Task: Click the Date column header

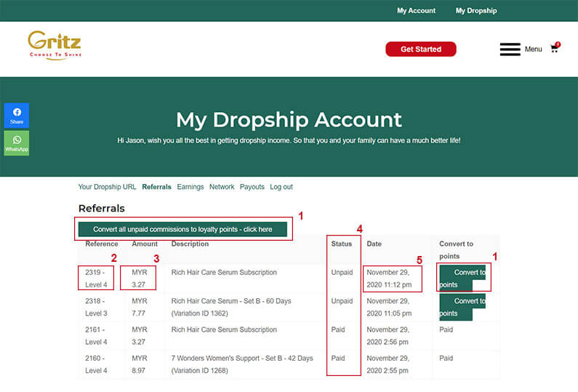Action: (374, 244)
